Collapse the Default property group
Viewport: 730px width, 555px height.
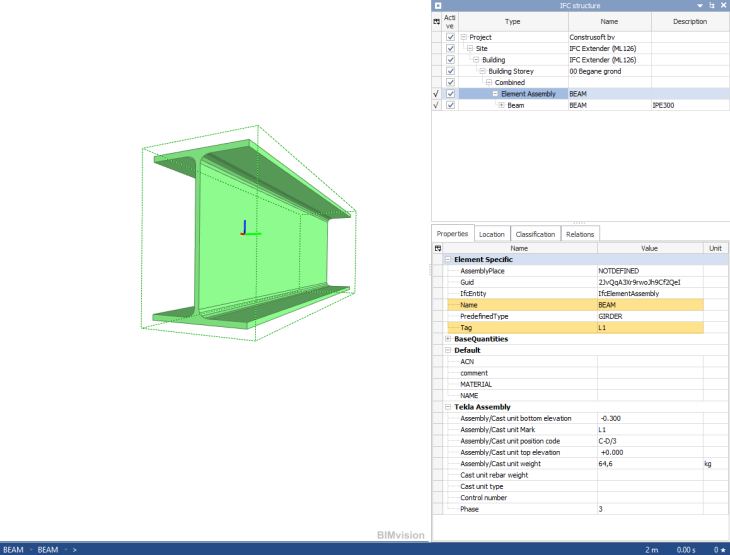(x=448, y=350)
